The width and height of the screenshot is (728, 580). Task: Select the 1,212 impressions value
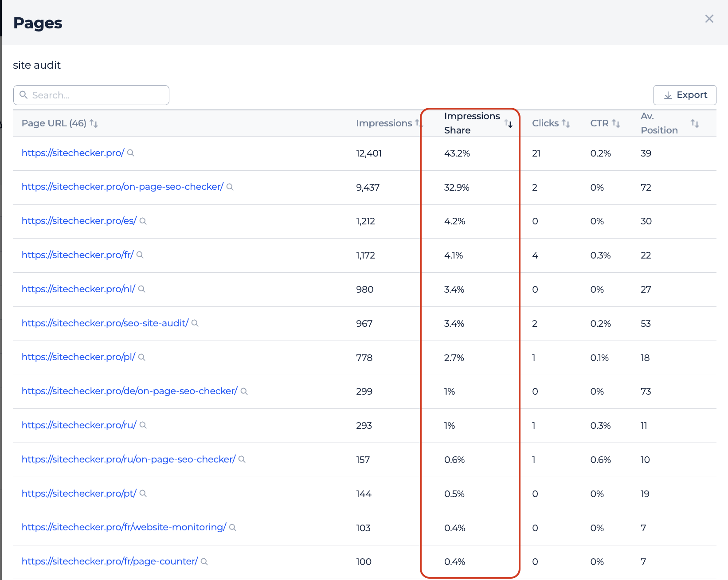pos(366,221)
